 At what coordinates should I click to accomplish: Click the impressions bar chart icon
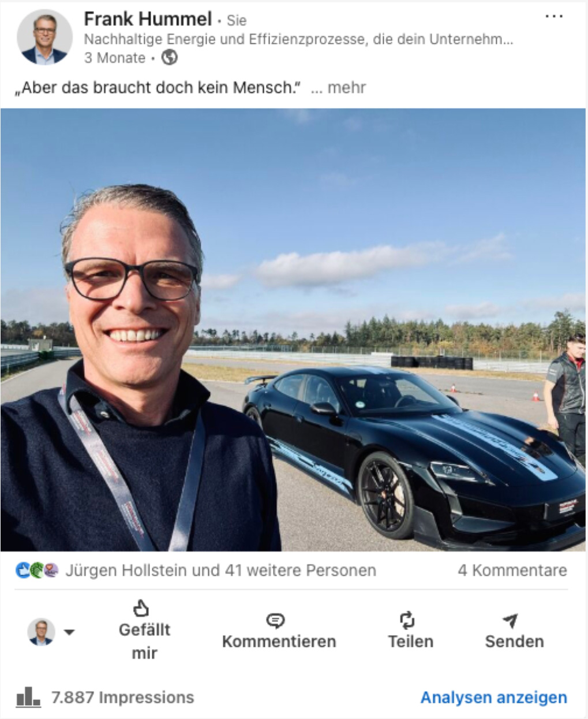pyautogui.click(x=28, y=697)
